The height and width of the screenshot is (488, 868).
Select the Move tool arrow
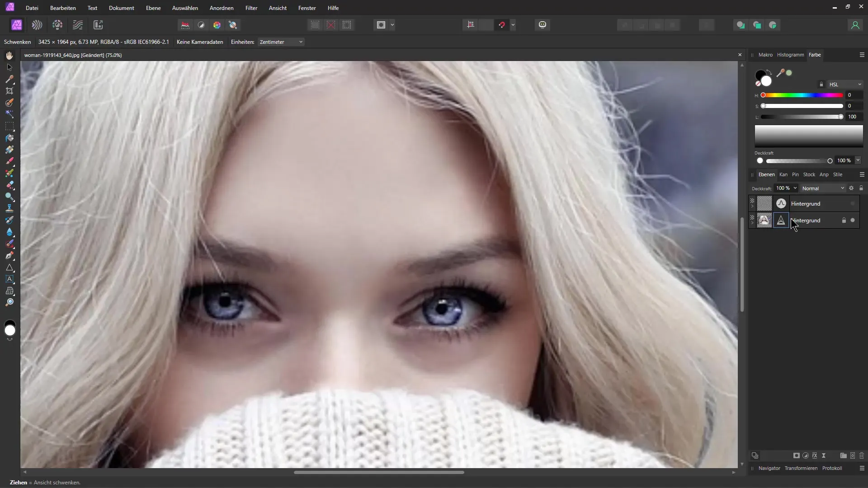pos(9,67)
